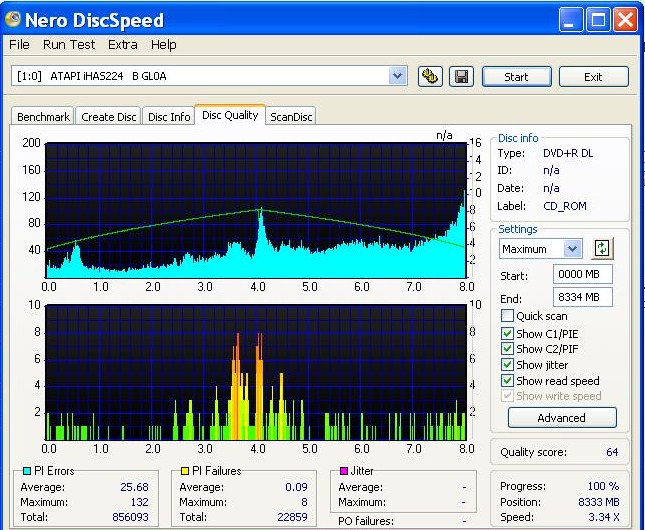The height and width of the screenshot is (530, 645).
Task: Enable the Quick scan checkbox
Action: coord(507,316)
